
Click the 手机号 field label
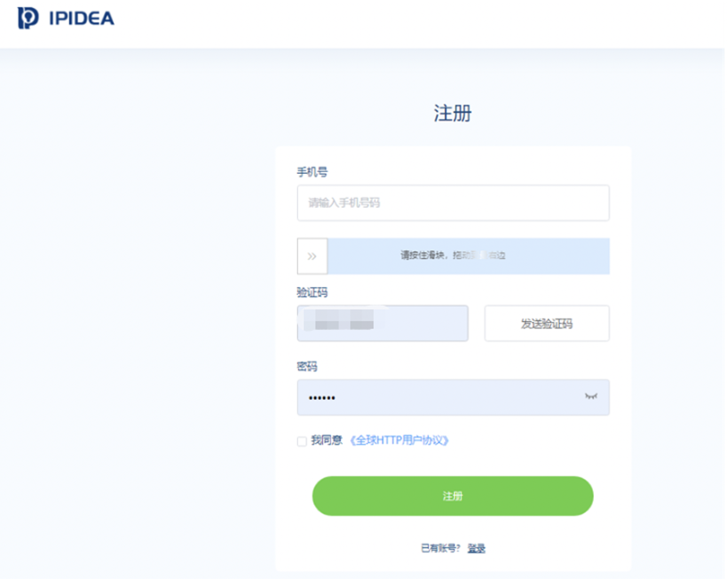(312, 172)
